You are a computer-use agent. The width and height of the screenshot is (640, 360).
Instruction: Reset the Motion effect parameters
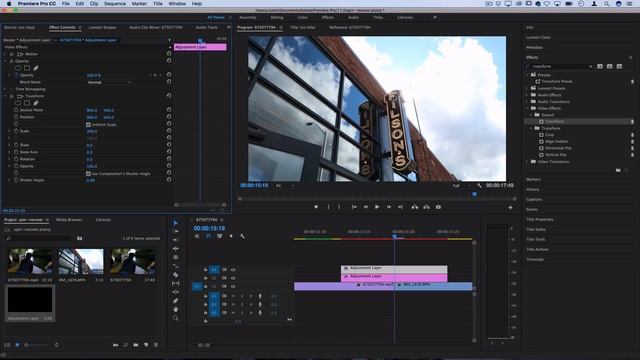click(169, 53)
